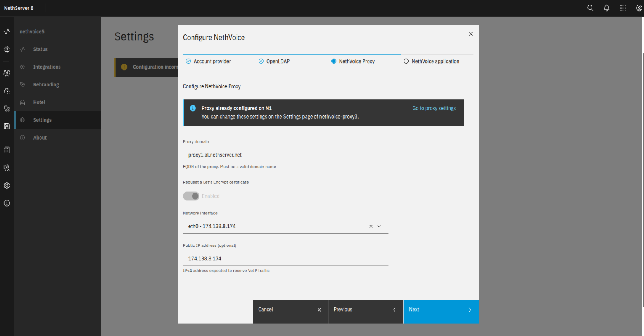Viewport: 644px width, 336px height.
Task: Follow the Go to proxy settings link
Action: [434, 108]
